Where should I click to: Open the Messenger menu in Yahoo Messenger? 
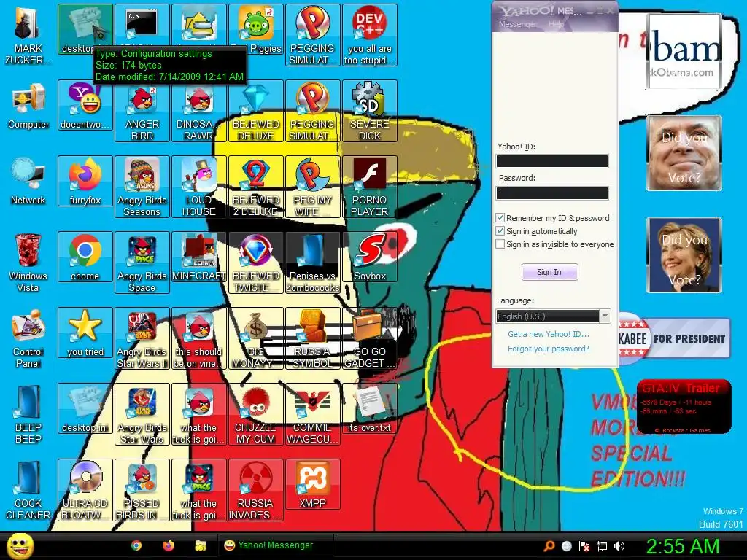[x=517, y=24]
